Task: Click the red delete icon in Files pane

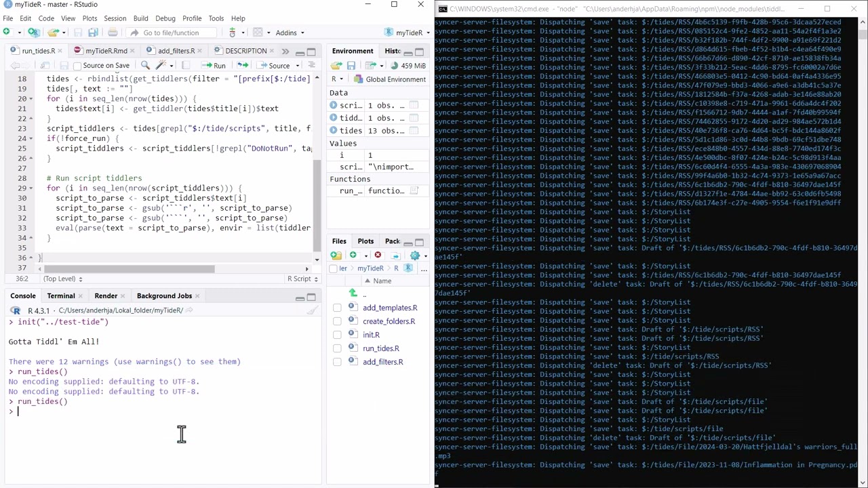Action: pos(378,256)
